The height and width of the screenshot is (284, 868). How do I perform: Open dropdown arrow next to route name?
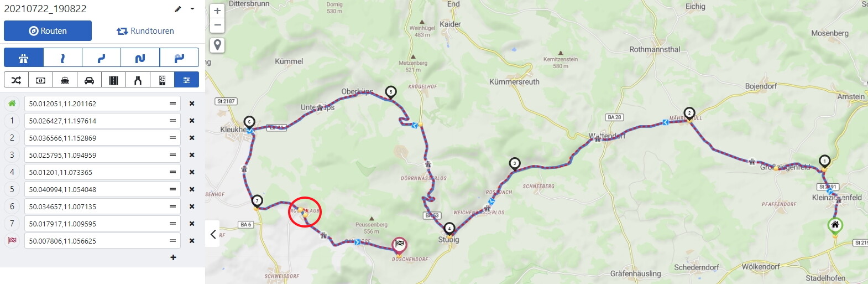(x=192, y=9)
